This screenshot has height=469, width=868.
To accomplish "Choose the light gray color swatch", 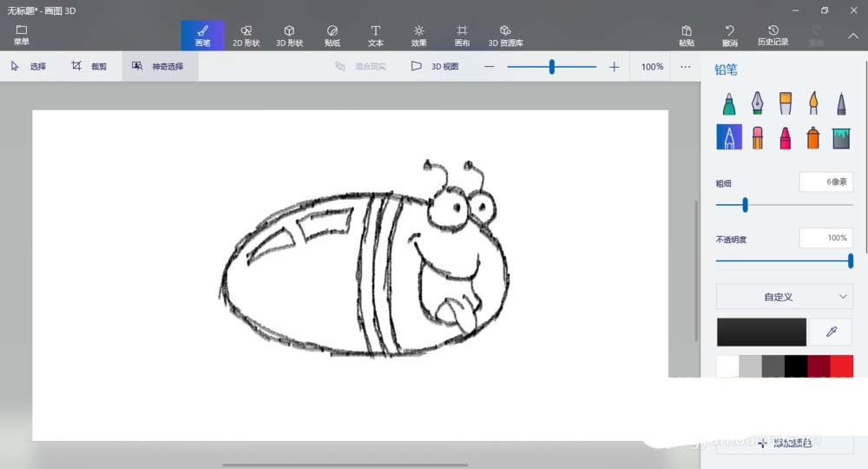I will (750, 367).
